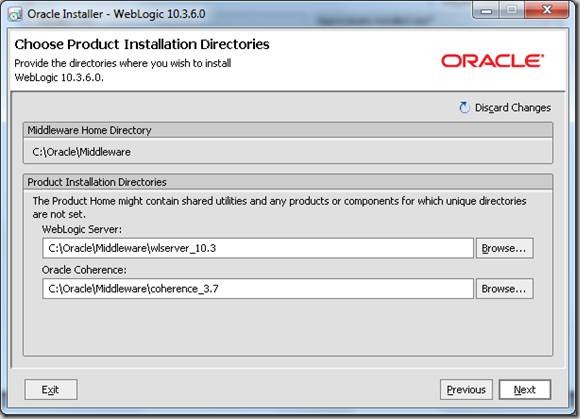Click the WebLogic Server field label
Viewport: 580px width, 419px height.
click(x=82, y=229)
